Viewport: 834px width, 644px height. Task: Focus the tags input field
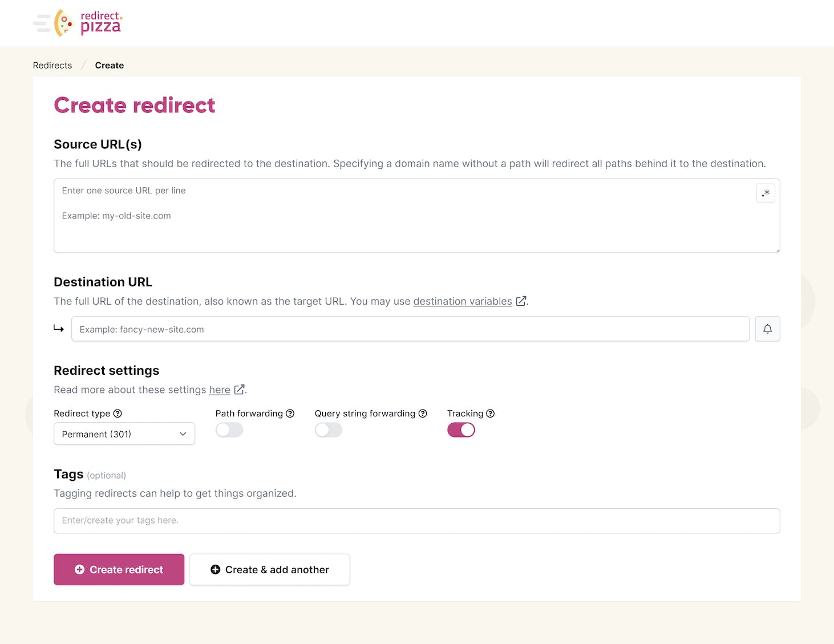pyautogui.click(x=416, y=521)
